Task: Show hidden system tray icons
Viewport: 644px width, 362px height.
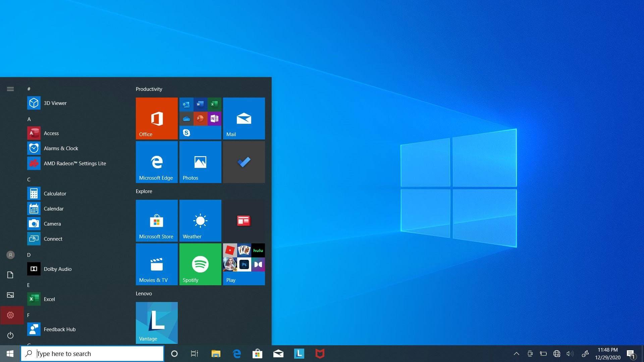Action: (x=517, y=354)
